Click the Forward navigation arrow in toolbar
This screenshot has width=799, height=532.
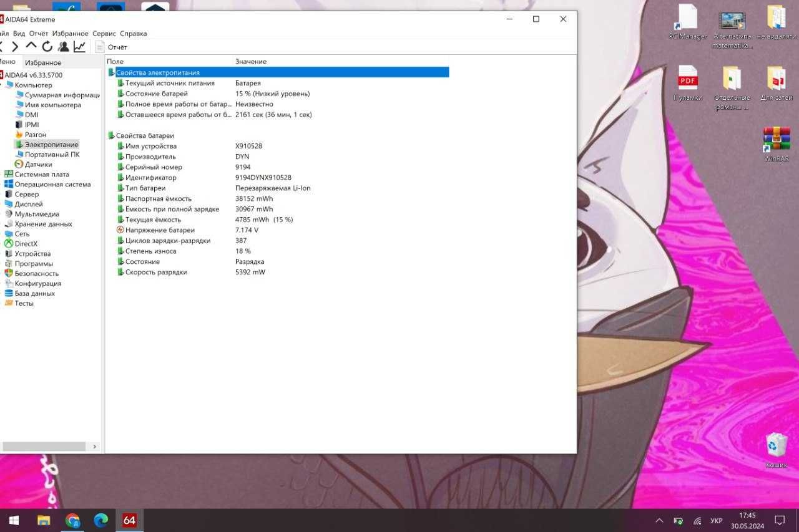(x=16, y=47)
